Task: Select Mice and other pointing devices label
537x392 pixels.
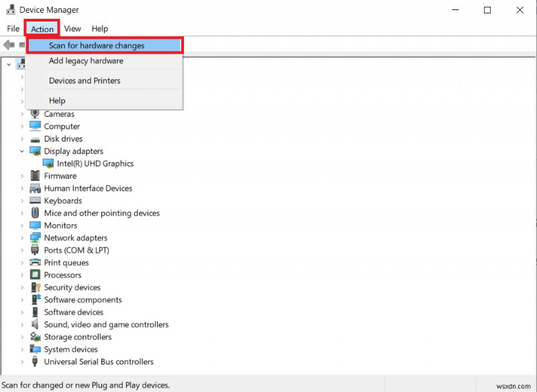Action: (102, 213)
